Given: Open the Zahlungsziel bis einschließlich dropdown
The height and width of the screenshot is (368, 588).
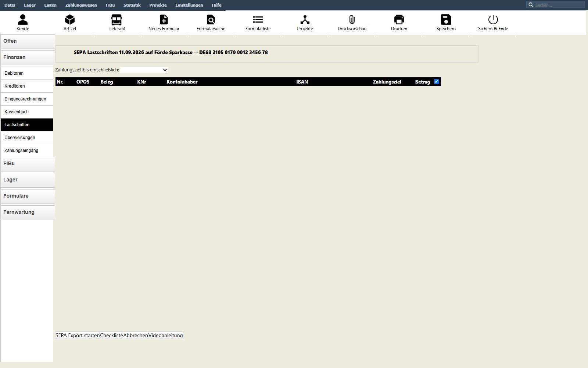Looking at the screenshot, I should [144, 70].
